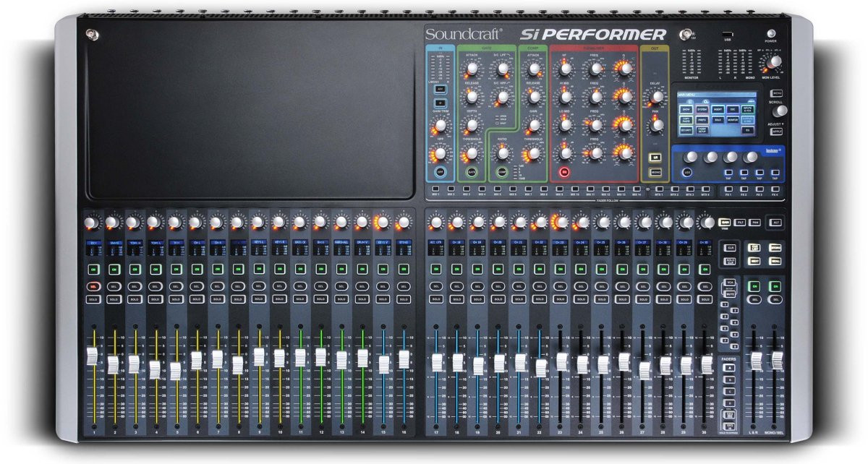Select fader layer A

pos(731,368)
